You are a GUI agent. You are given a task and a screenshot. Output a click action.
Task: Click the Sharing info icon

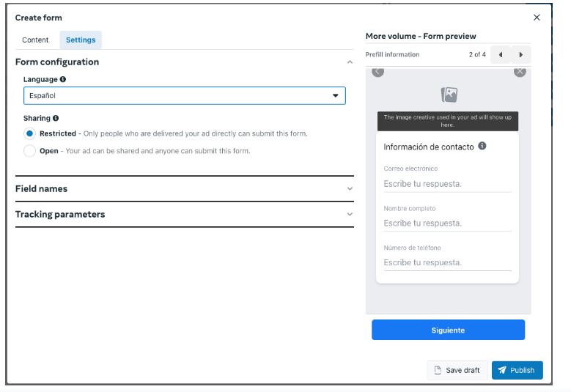pos(56,118)
